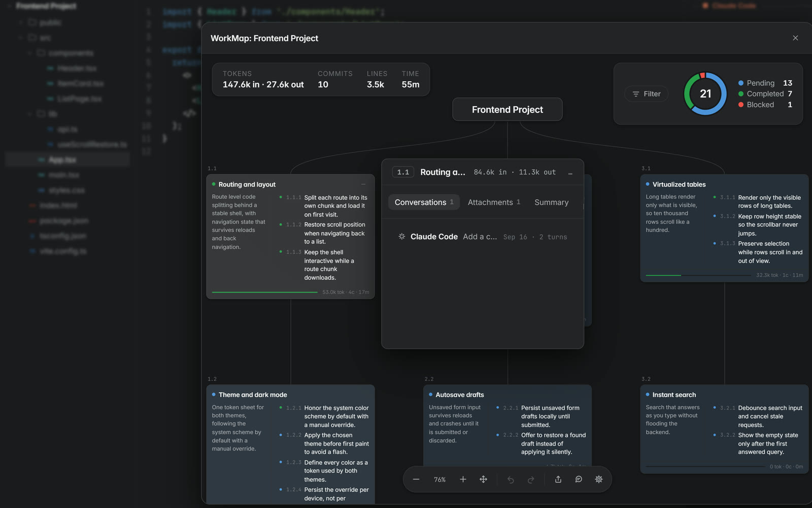
Task: Select the Frontend Project root node
Action: [507, 110]
